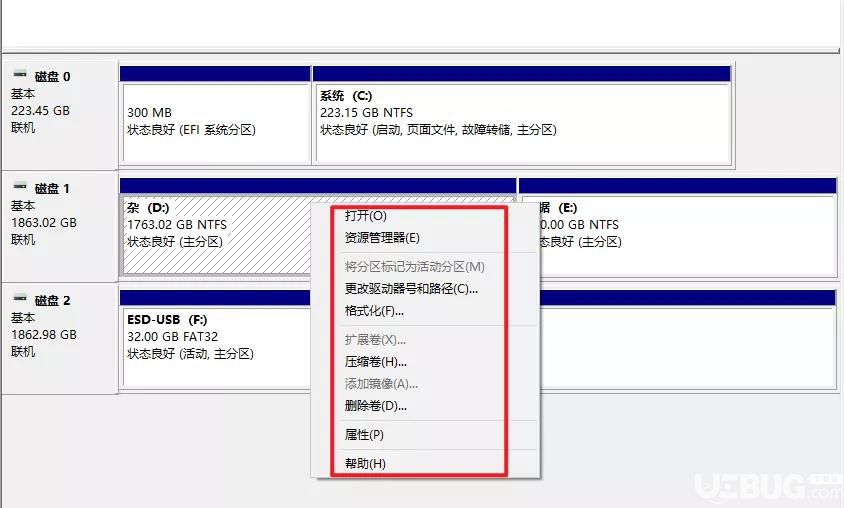
Task: Open 属性(P) from the context menu
Action: pos(364,435)
